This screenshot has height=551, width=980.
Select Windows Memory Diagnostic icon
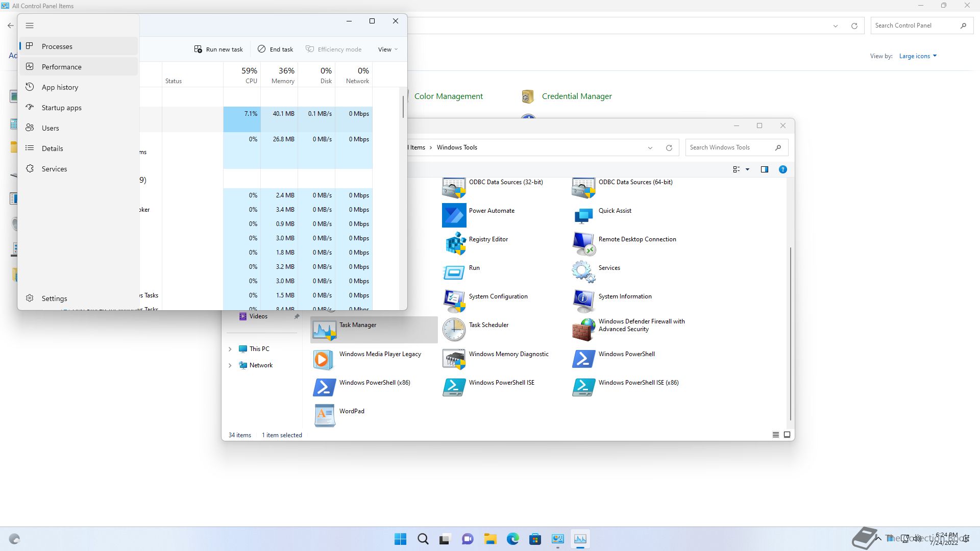(454, 359)
